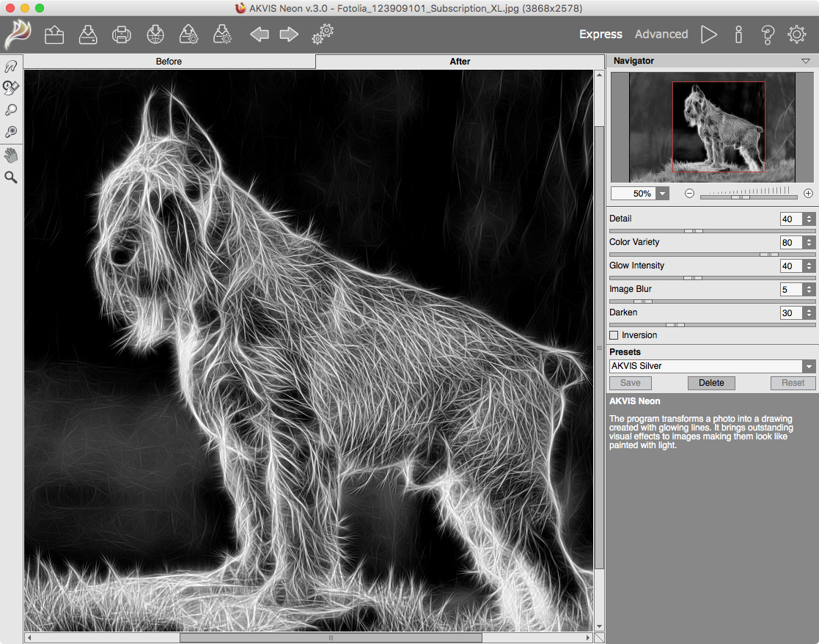Select the Smudge tool
819x644 pixels.
click(11, 66)
